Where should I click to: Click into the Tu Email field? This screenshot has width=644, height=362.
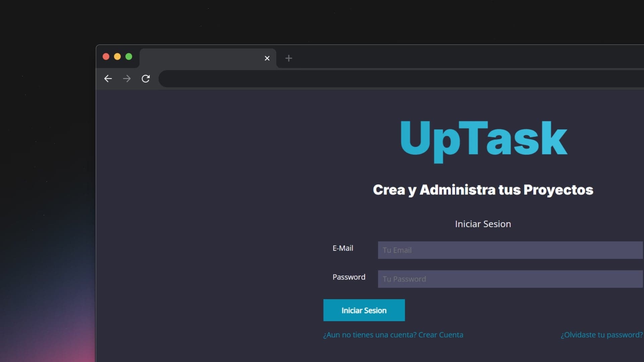pos(510,250)
